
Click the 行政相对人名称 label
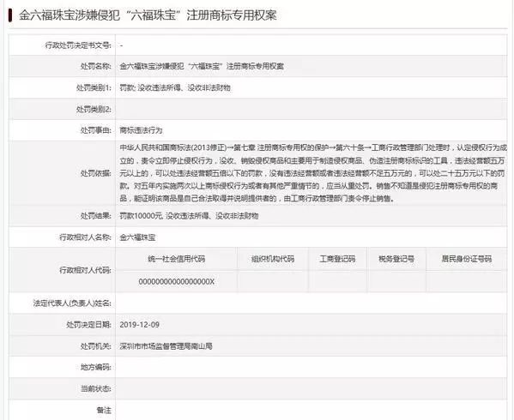85,237
